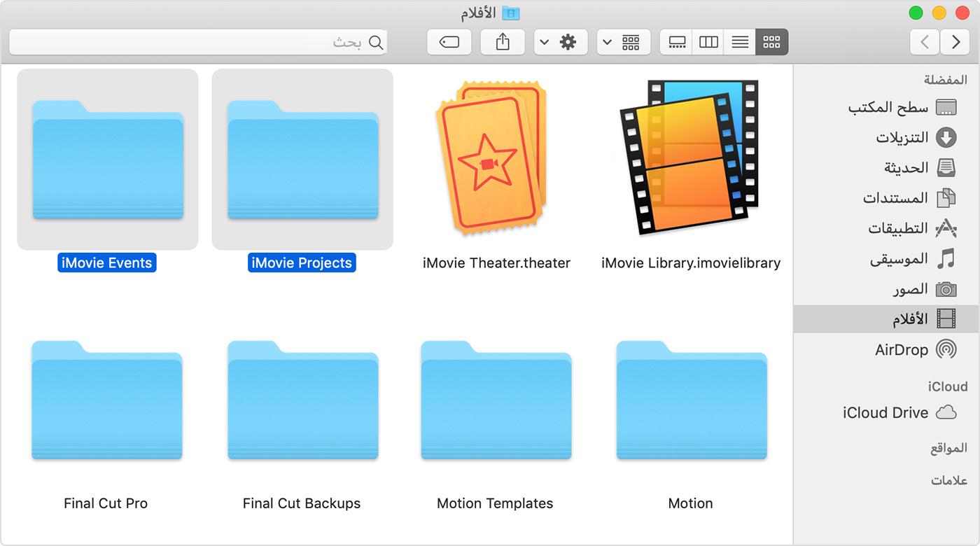Click the music note icon in sidebar
The width and height of the screenshot is (980, 546).
(x=946, y=259)
